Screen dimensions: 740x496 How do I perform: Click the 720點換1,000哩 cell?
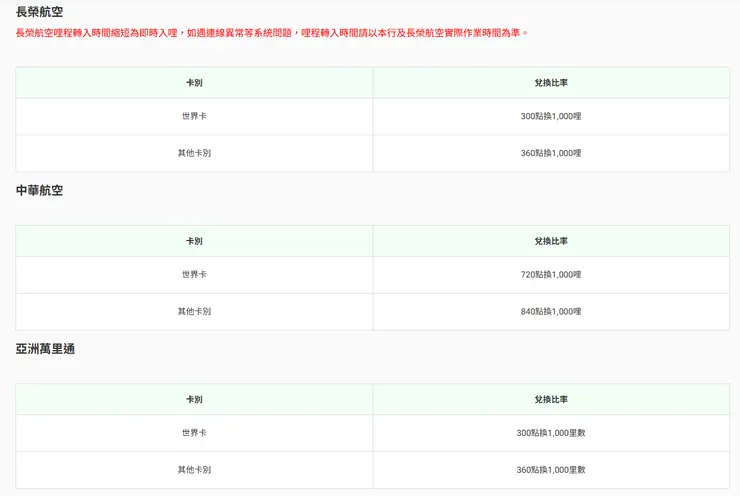click(551, 275)
